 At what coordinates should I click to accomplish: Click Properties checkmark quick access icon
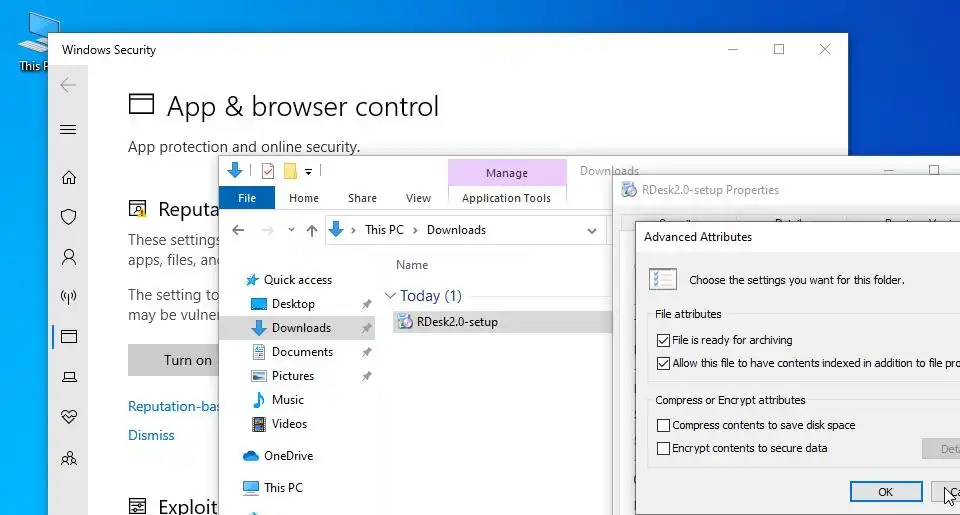pos(268,171)
